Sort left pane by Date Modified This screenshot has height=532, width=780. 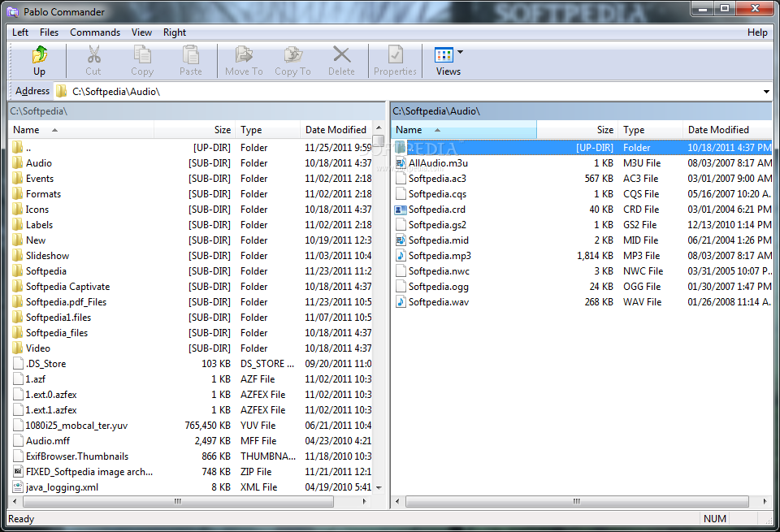click(336, 130)
